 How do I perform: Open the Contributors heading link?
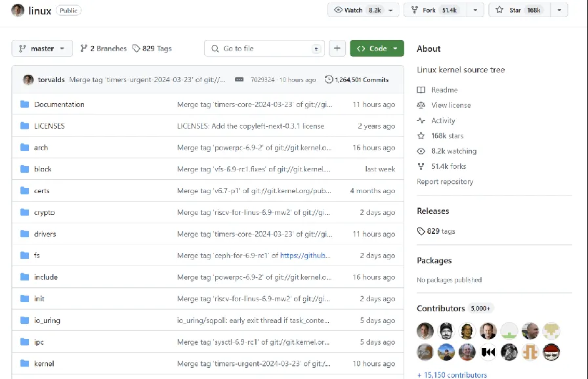point(440,309)
